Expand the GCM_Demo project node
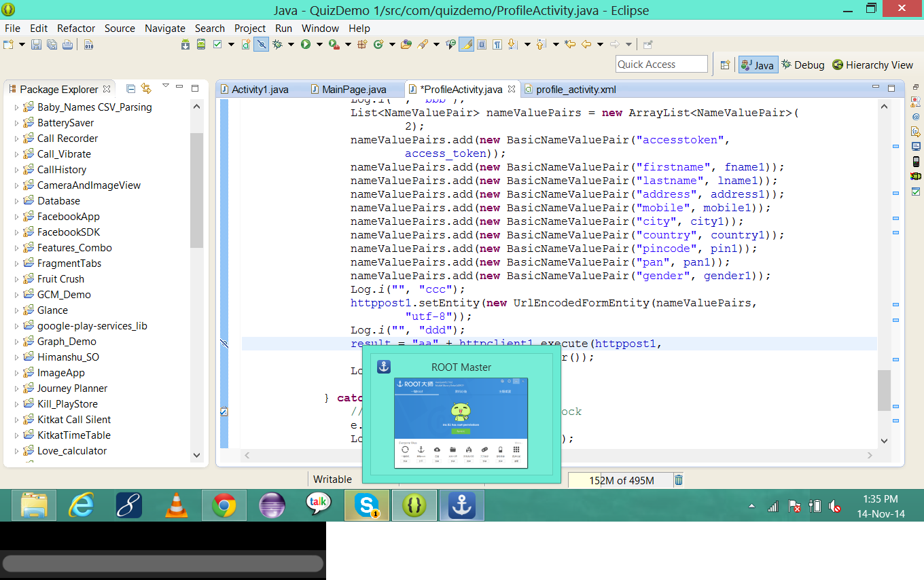The image size is (924, 580). (x=17, y=295)
